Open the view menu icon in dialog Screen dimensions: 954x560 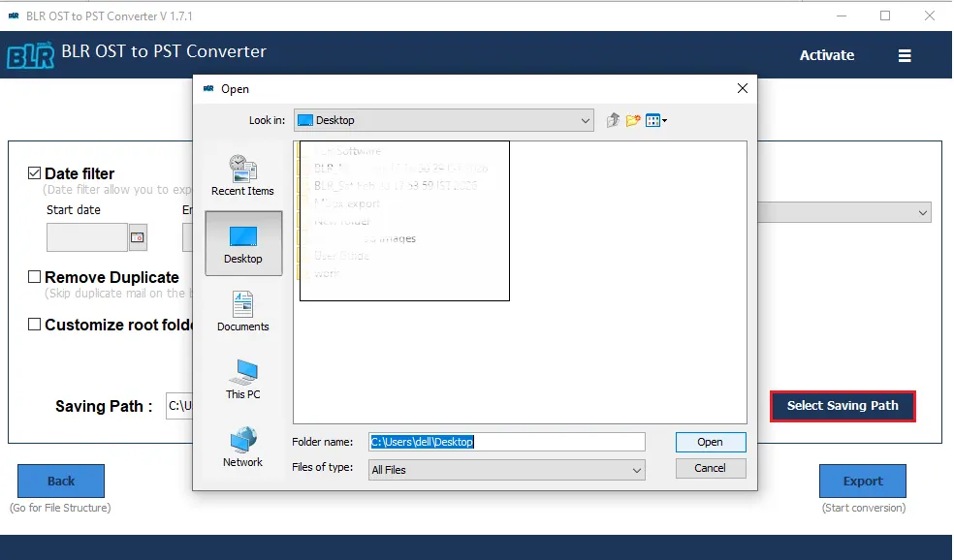click(656, 120)
